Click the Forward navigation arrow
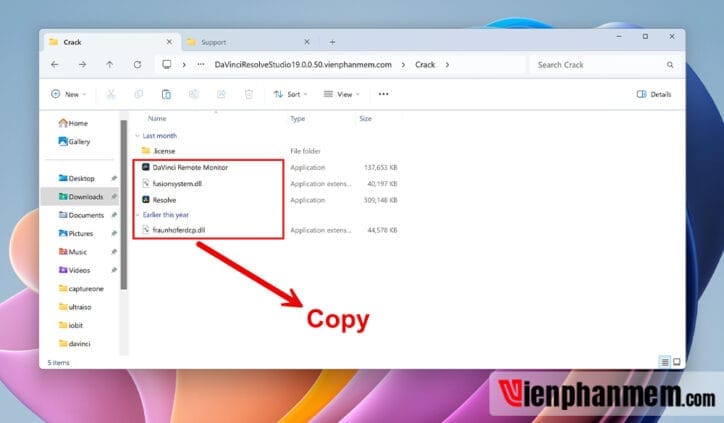Screen dimensions: 724x423 (x=82, y=65)
